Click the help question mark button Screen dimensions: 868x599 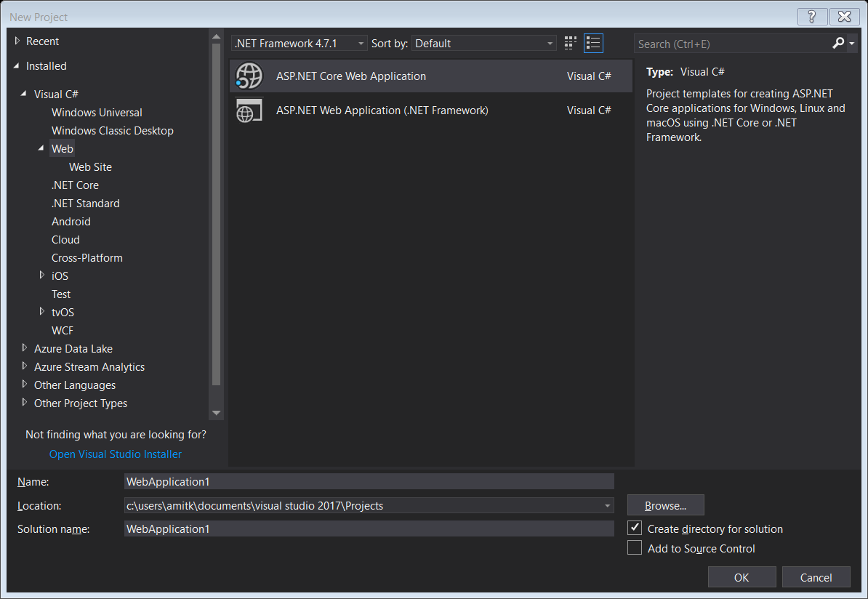tap(812, 17)
